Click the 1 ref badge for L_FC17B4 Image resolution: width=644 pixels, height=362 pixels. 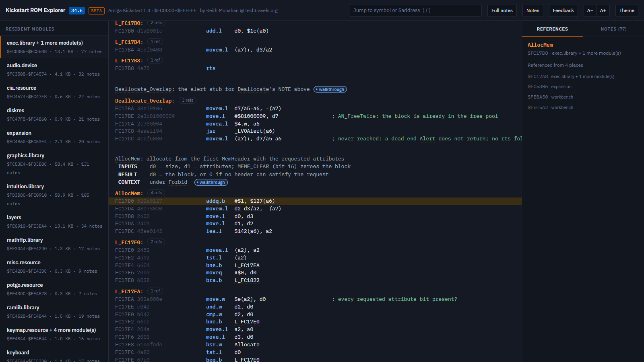coord(155,42)
